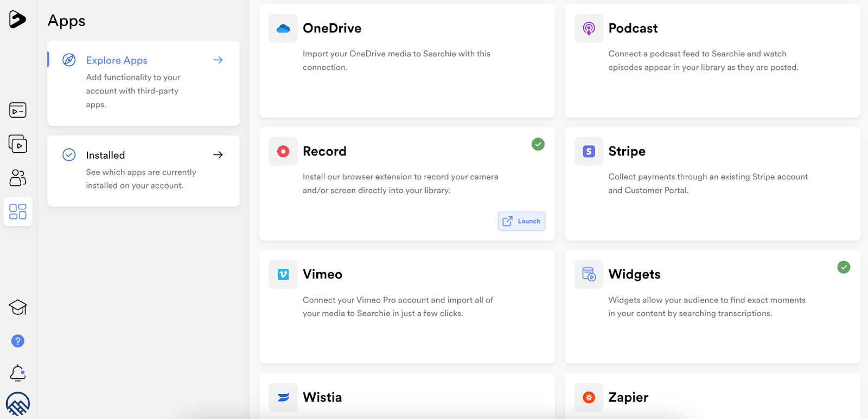Image resolution: width=868 pixels, height=419 pixels.
Task: Open the media library sidebar icon
Action: [x=18, y=110]
